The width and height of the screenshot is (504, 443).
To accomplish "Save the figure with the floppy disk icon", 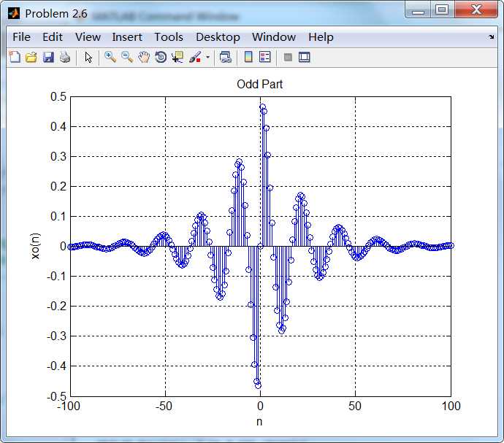I will (48, 58).
